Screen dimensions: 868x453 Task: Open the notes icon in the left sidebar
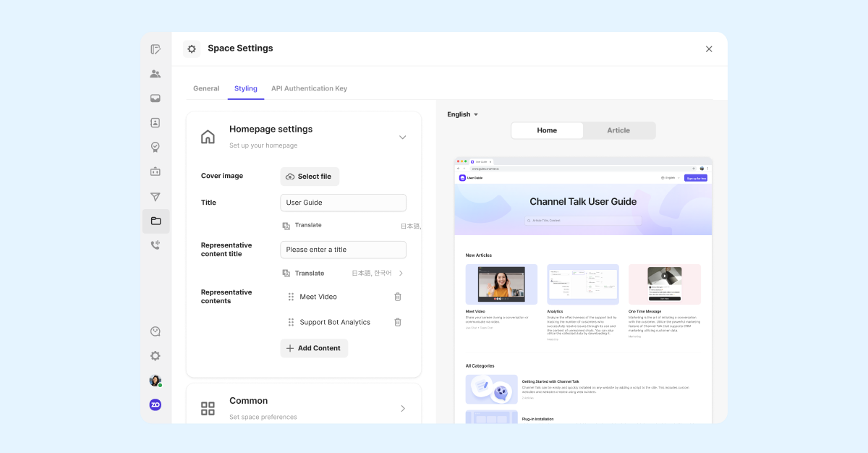pyautogui.click(x=156, y=49)
